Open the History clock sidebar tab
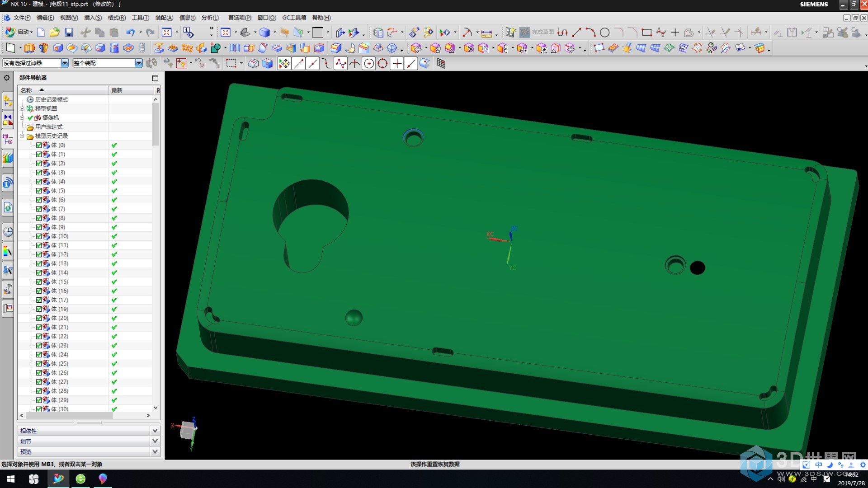 (x=8, y=232)
